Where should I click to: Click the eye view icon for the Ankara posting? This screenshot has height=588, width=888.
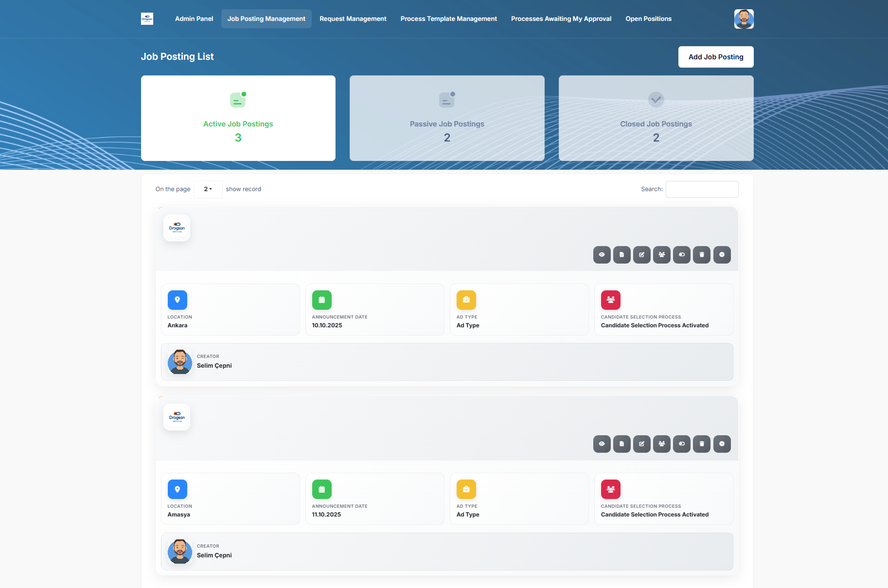pos(602,254)
